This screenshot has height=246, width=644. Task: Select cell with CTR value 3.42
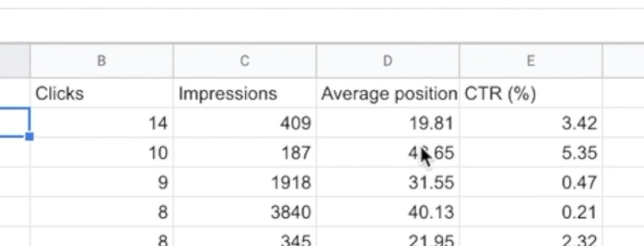coord(531,122)
